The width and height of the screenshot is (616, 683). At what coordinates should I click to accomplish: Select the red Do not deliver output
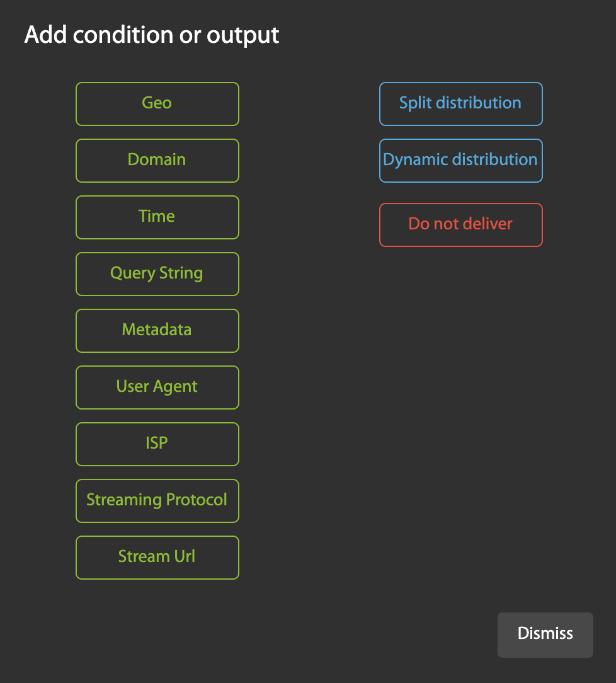coord(460,225)
